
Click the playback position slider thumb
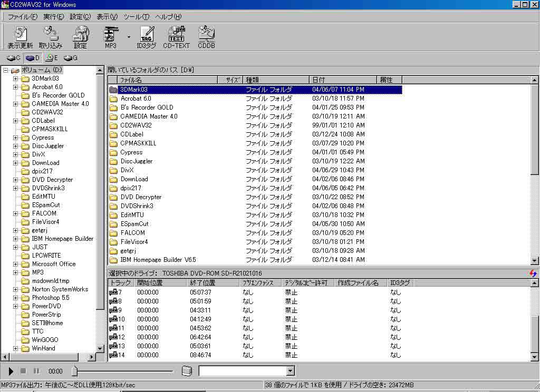pyautogui.click(x=74, y=371)
